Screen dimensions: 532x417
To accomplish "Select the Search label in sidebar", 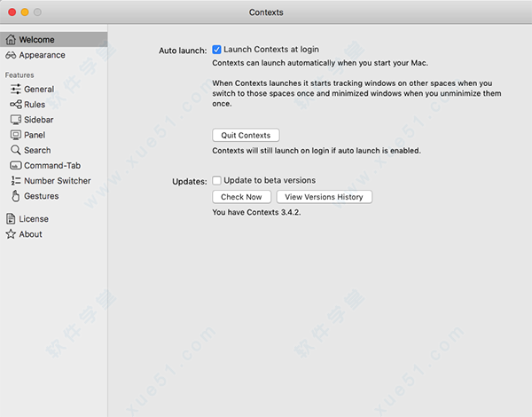I will (x=37, y=151).
